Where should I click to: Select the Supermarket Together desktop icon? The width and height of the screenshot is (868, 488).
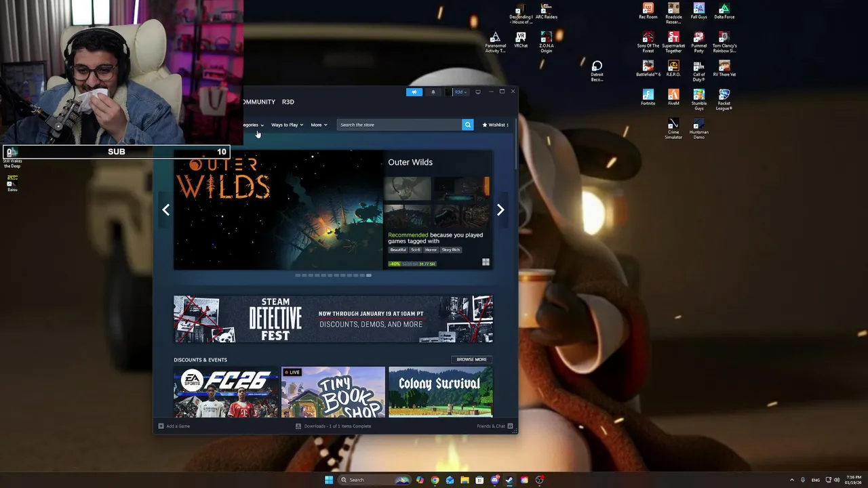[x=673, y=42]
